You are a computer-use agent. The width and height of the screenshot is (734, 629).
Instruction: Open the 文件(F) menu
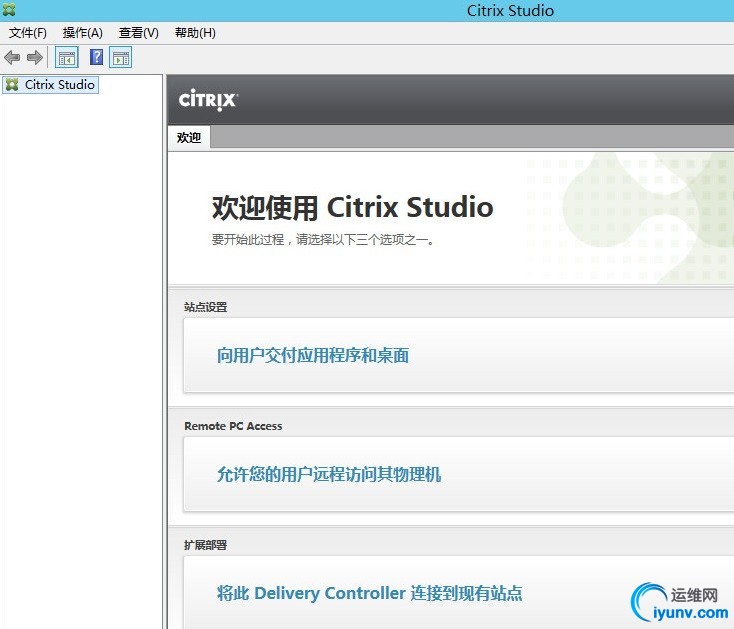28,33
